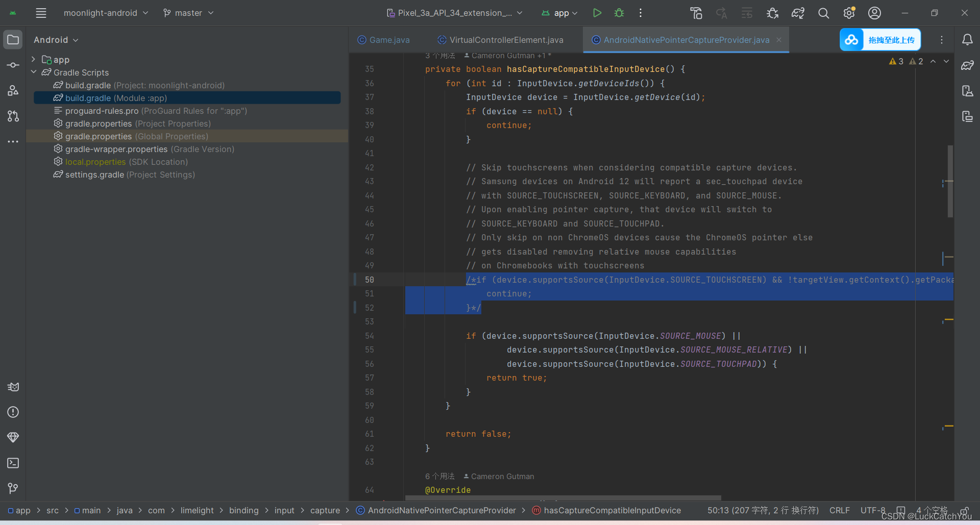980x525 pixels.
Task: Open the main hamburger menu
Action: coord(41,13)
